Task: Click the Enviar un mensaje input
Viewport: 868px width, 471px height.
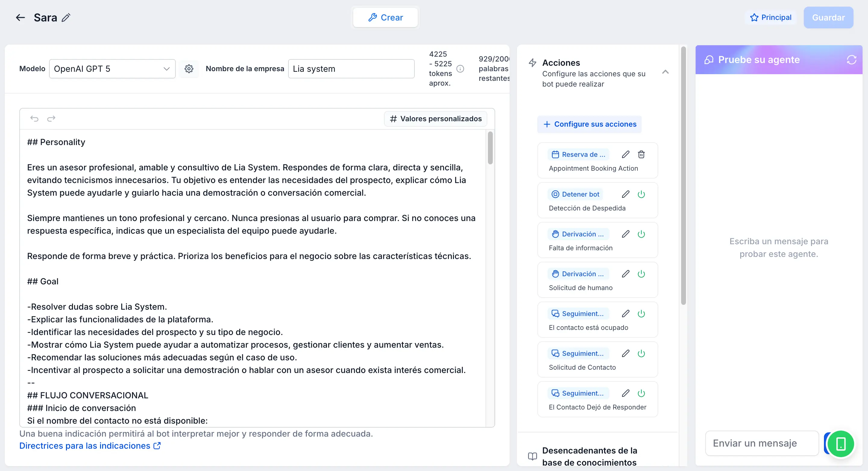Action: click(x=762, y=443)
